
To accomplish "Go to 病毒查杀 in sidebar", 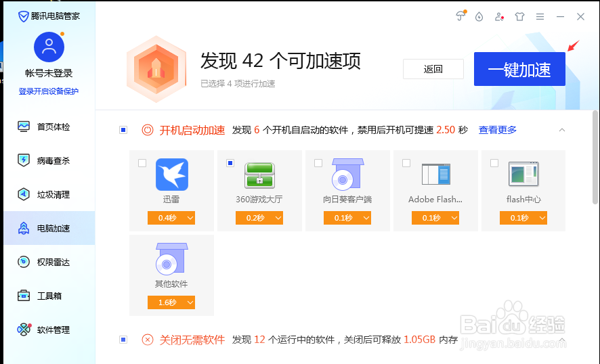I will (x=49, y=160).
